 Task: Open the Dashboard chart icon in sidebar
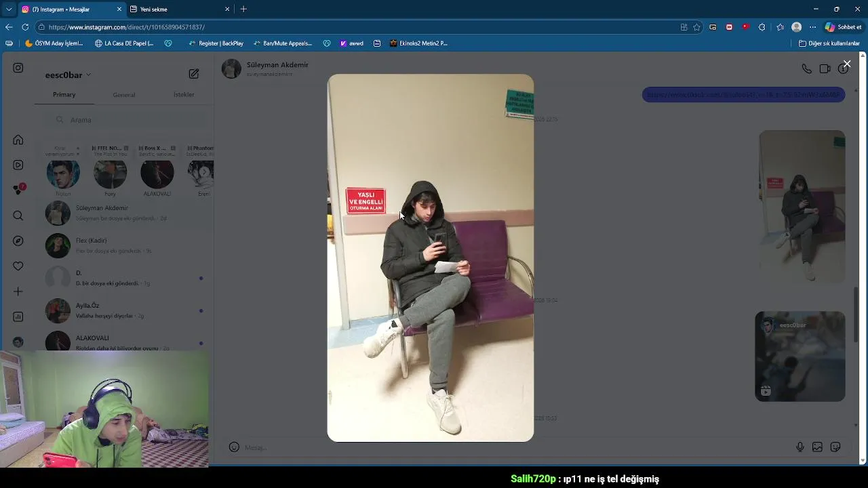point(18,317)
